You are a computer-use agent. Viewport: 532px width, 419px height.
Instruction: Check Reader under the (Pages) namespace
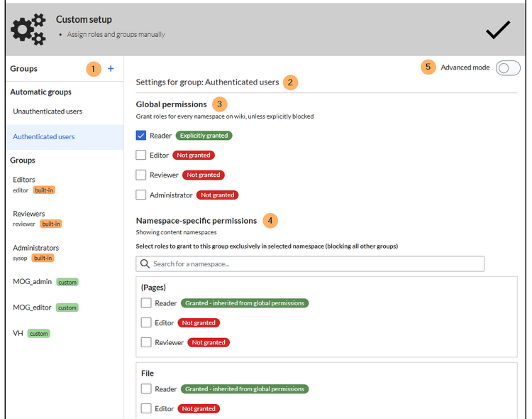click(146, 303)
